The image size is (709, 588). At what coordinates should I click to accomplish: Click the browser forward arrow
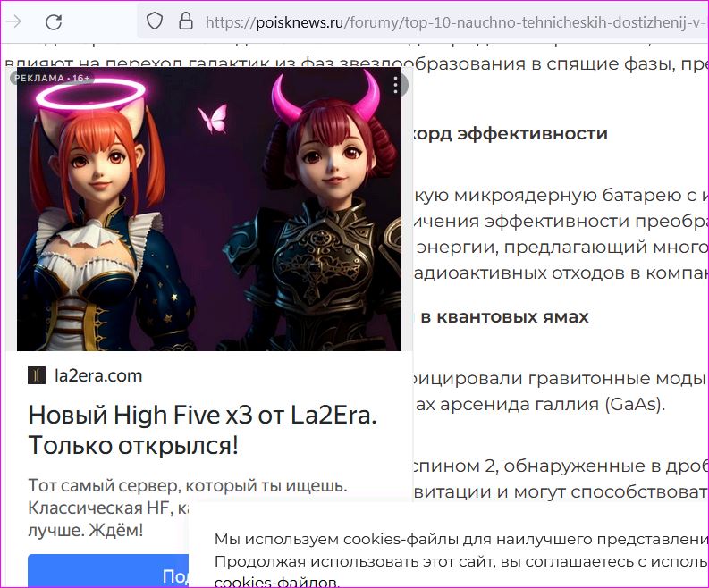pyautogui.click(x=13, y=21)
